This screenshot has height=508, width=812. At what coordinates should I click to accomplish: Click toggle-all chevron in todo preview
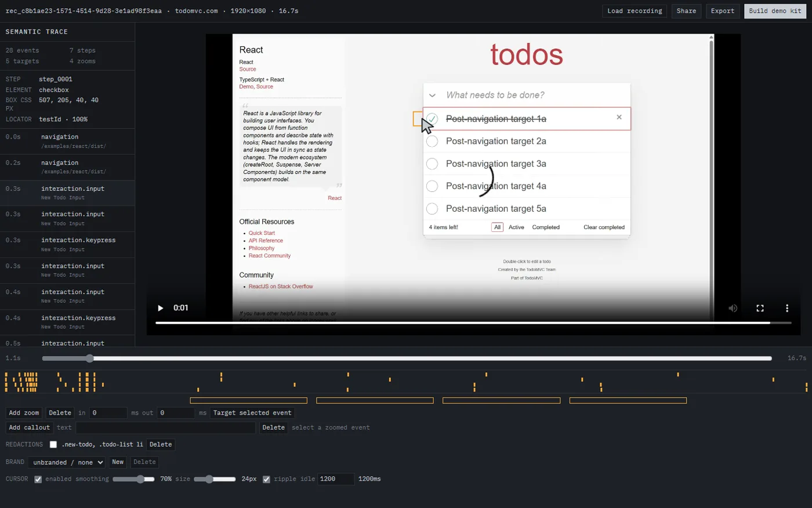[432, 95]
